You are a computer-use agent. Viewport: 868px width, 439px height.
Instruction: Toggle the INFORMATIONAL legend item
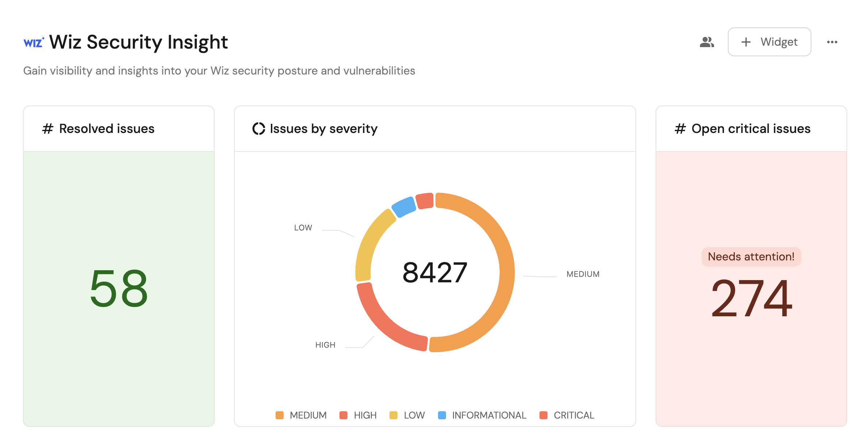[482, 415]
